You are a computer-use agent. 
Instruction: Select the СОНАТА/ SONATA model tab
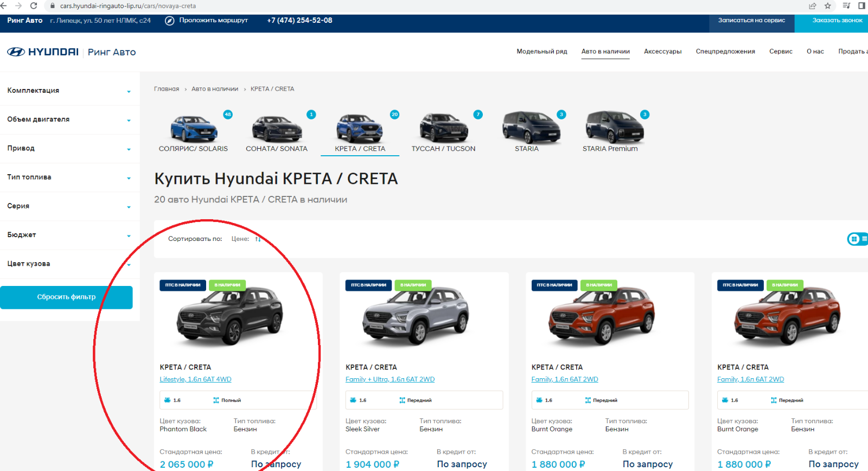[277, 133]
